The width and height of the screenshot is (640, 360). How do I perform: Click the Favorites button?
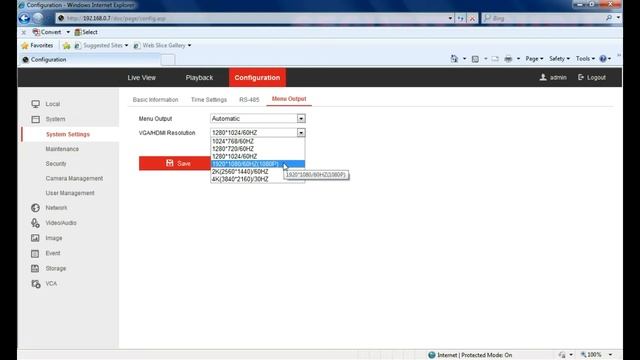pyautogui.click(x=37, y=45)
